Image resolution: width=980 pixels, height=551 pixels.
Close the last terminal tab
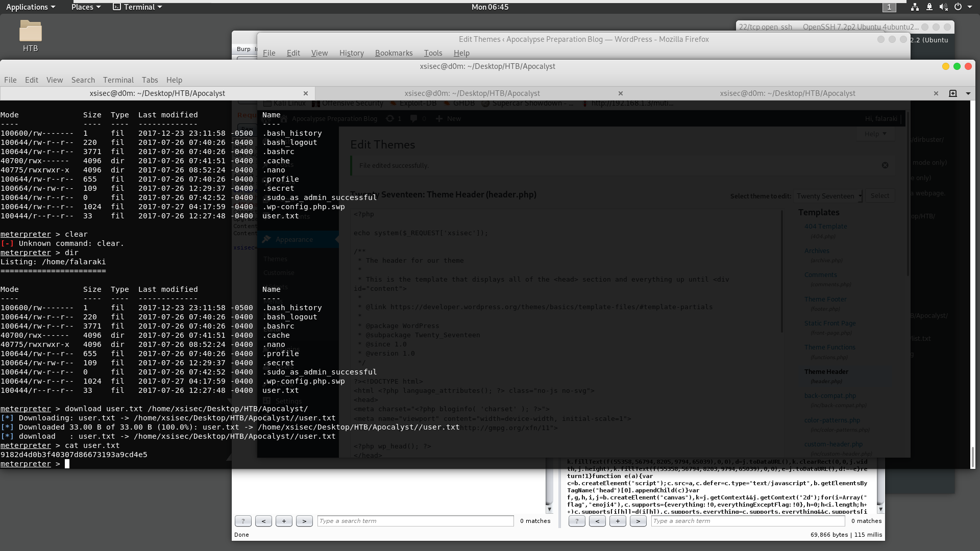936,93
